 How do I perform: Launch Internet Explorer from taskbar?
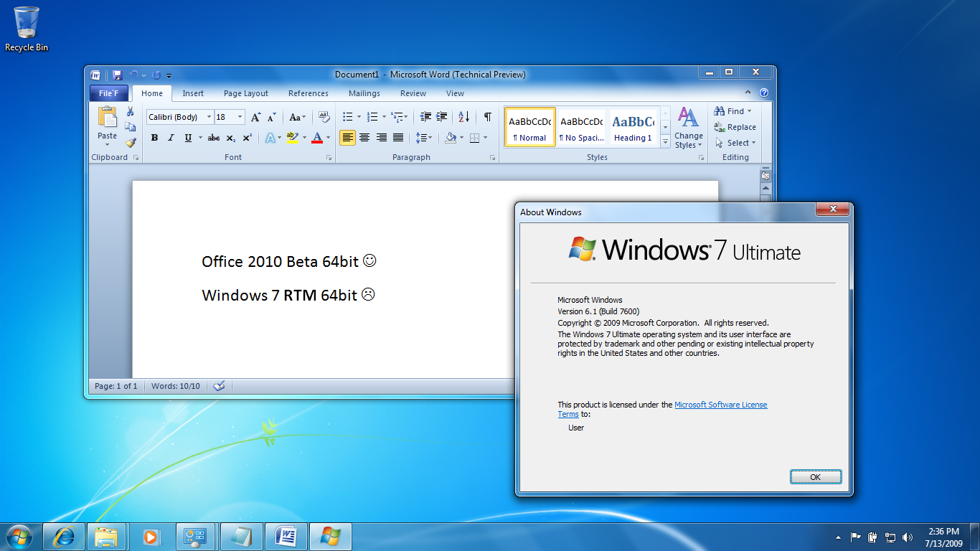(x=64, y=536)
